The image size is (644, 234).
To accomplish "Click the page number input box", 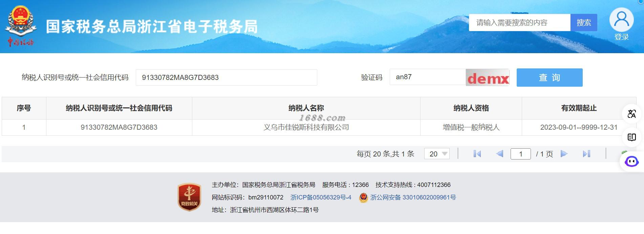I will point(520,154).
